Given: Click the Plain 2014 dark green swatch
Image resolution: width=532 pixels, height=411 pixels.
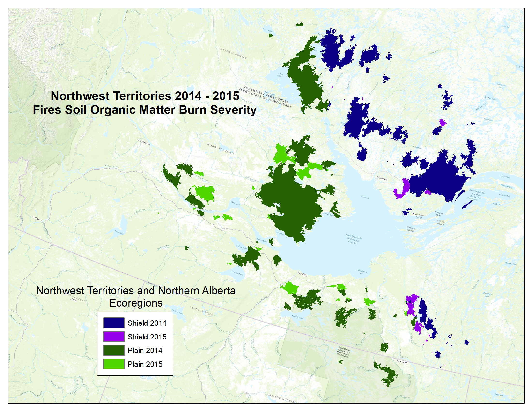Looking at the screenshot, I should tap(114, 350).
